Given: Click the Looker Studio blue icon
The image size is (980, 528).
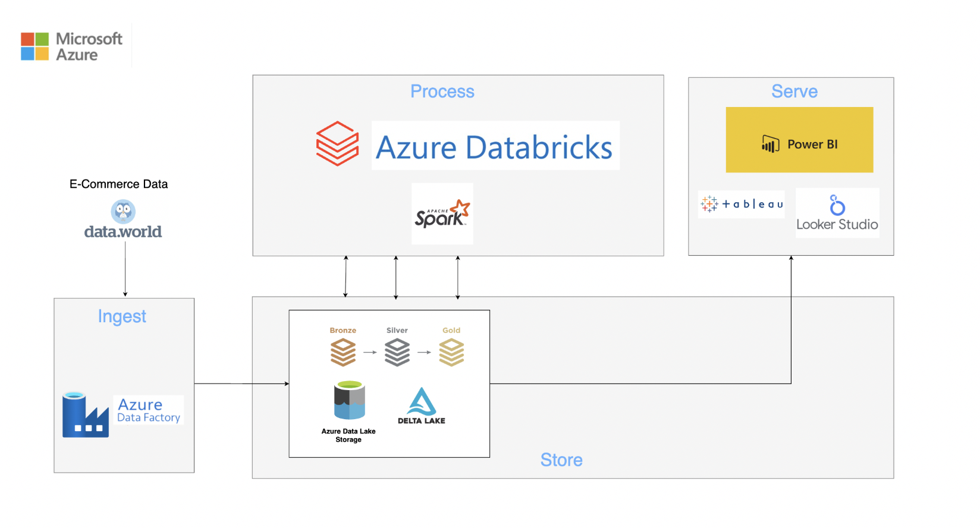Looking at the screenshot, I should tap(837, 205).
